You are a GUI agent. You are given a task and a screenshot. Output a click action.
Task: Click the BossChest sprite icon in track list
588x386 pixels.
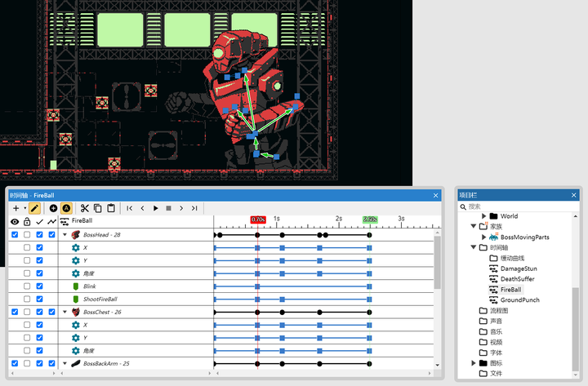(76, 312)
